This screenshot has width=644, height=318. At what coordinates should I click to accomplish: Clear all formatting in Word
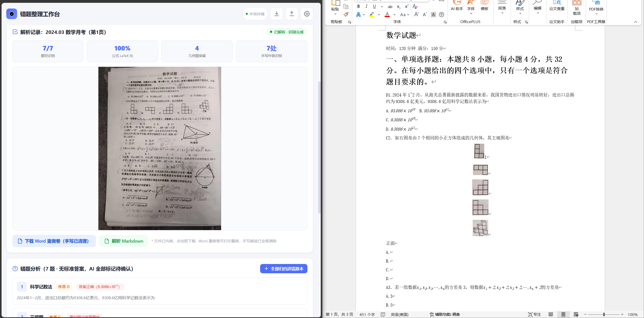pyautogui.click(x=415, y=7)
